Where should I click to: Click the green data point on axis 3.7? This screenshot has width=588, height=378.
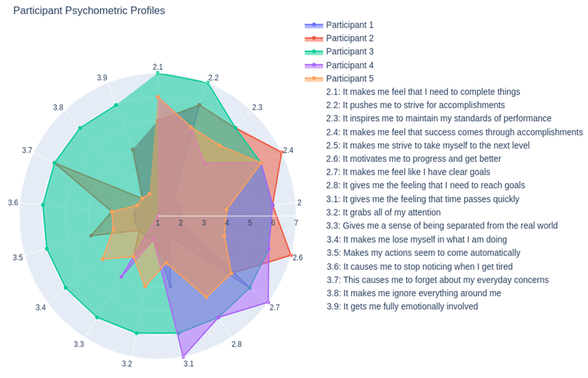tap(55, 163)
